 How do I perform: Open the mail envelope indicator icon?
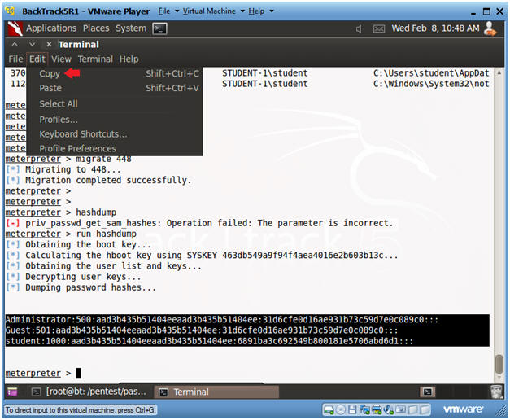(x=378, y=29)
